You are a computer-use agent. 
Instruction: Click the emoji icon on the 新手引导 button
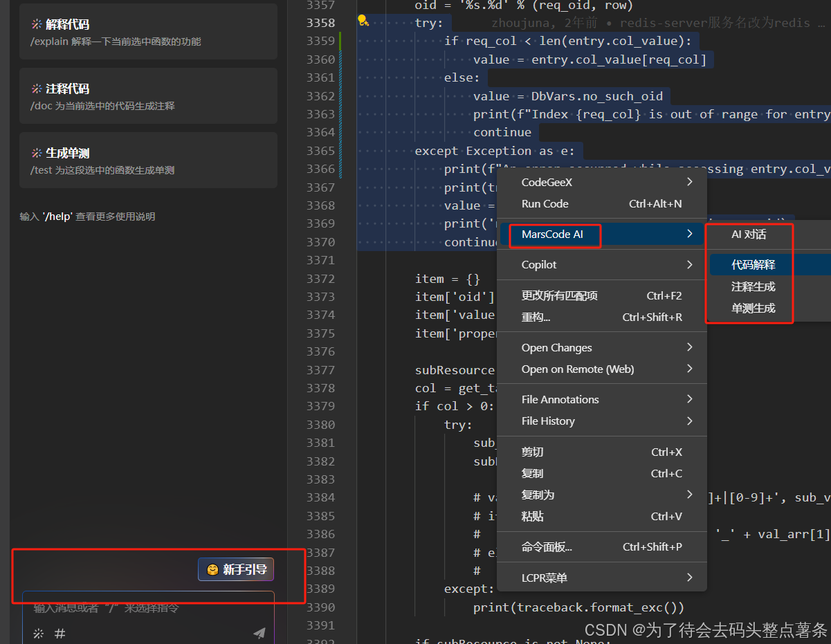tap(212, 569)
